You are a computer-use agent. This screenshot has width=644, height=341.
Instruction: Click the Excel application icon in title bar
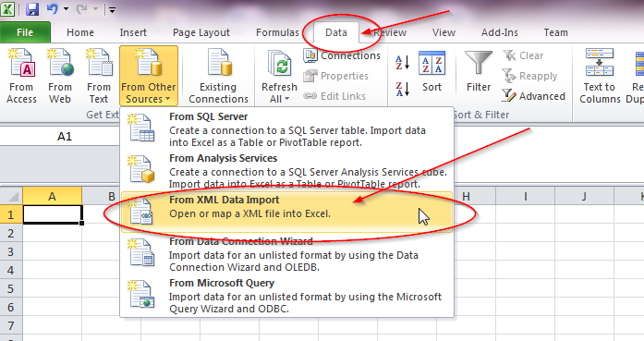(x=7, y=8)
